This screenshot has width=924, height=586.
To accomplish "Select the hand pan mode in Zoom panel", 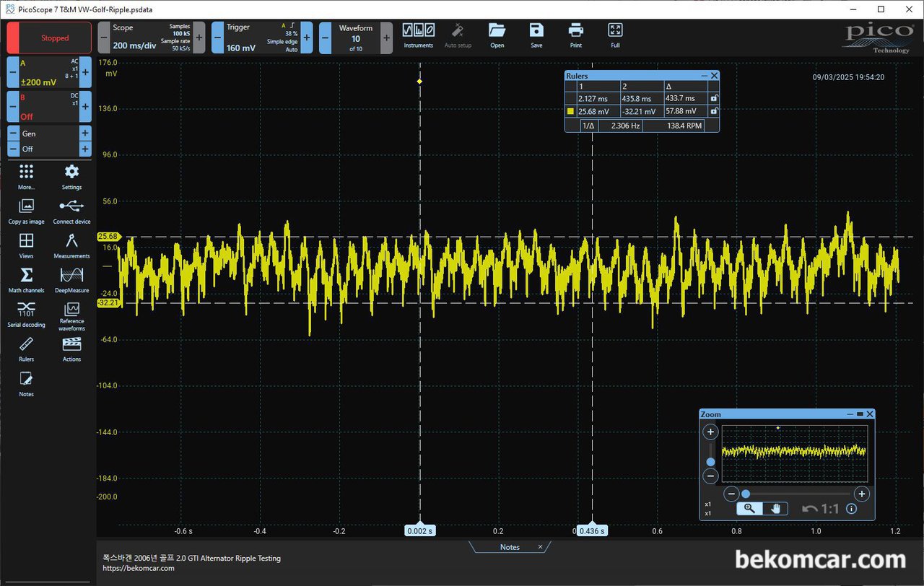I will click(775, 508).
